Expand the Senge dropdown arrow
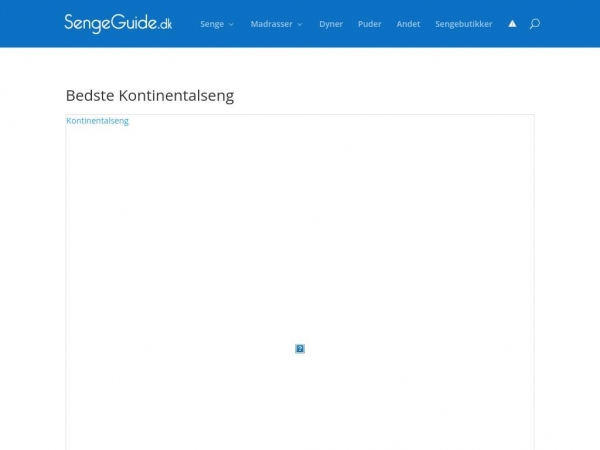The width and height of the screenshot is (600, 450). [231, 24]
